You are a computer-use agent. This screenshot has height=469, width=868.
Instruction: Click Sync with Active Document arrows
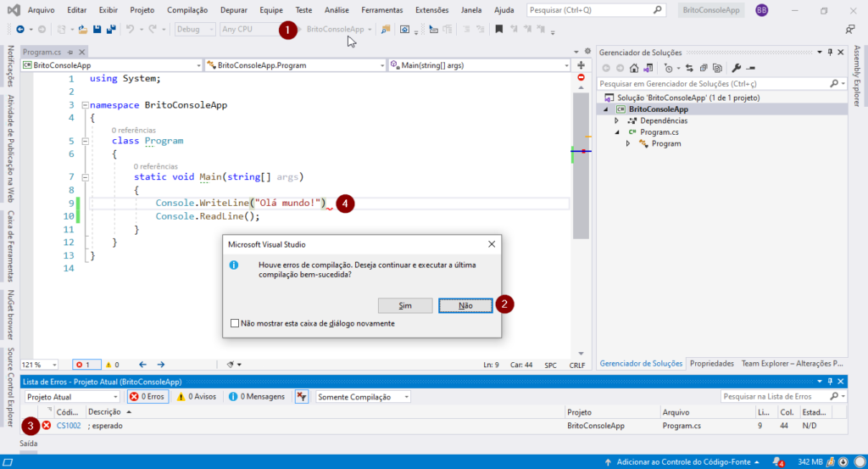[x=689, y=68]
